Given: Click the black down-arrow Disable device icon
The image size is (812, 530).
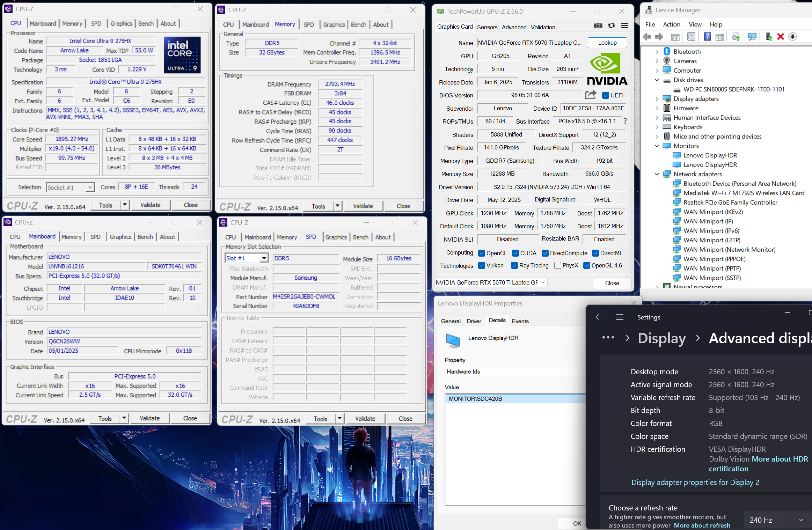Looking at the screenshot, I should [x=792, y=37].
